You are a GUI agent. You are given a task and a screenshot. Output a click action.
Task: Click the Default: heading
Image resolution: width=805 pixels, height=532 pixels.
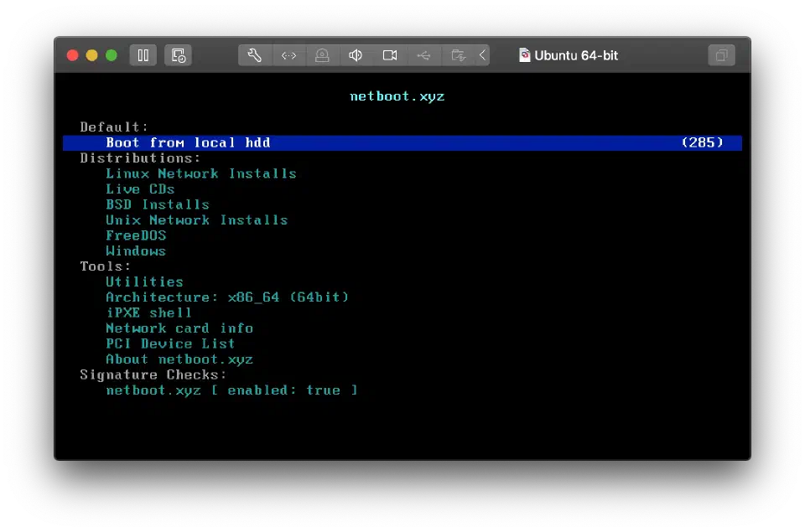pos(114,127)
